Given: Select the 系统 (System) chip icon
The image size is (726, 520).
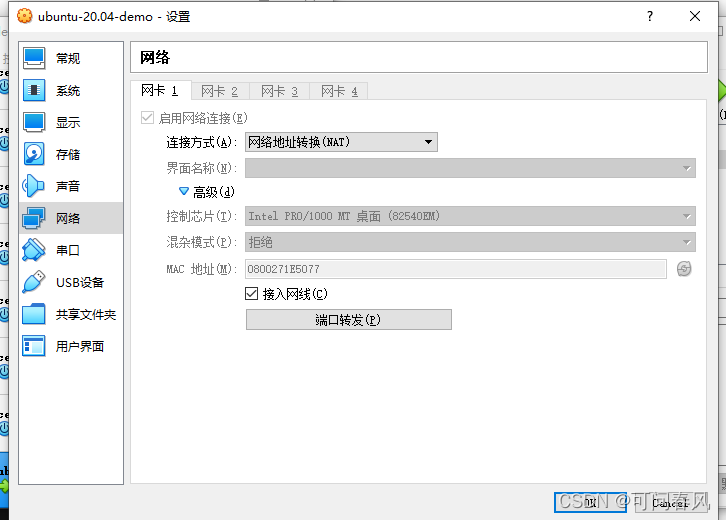Looking at the screenshot, I should (x=34, y=90).
